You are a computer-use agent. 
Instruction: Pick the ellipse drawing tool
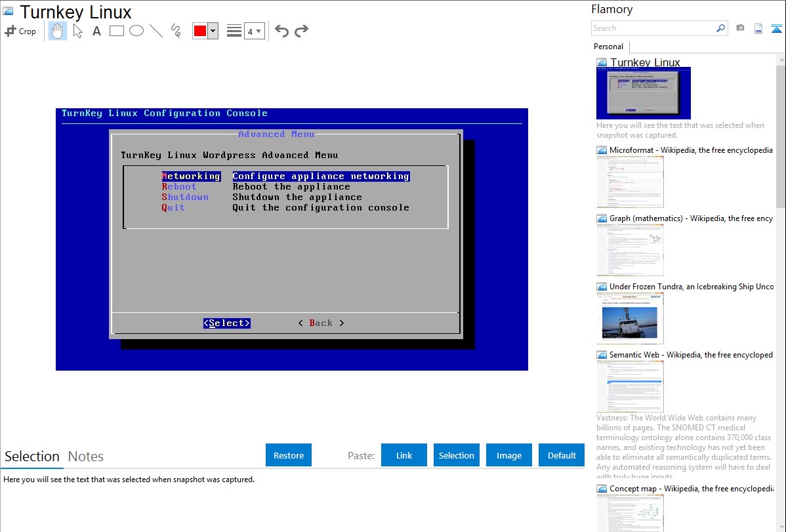point(136,31)
